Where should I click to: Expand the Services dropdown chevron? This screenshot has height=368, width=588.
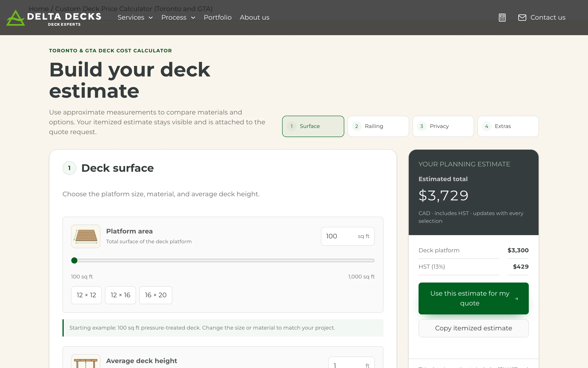[x=151, y=18]
